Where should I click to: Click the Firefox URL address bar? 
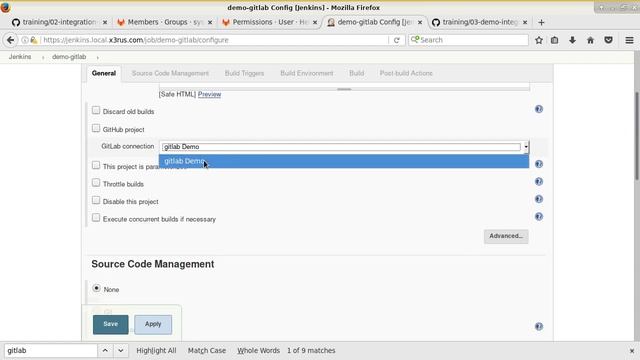coord(215,40)
